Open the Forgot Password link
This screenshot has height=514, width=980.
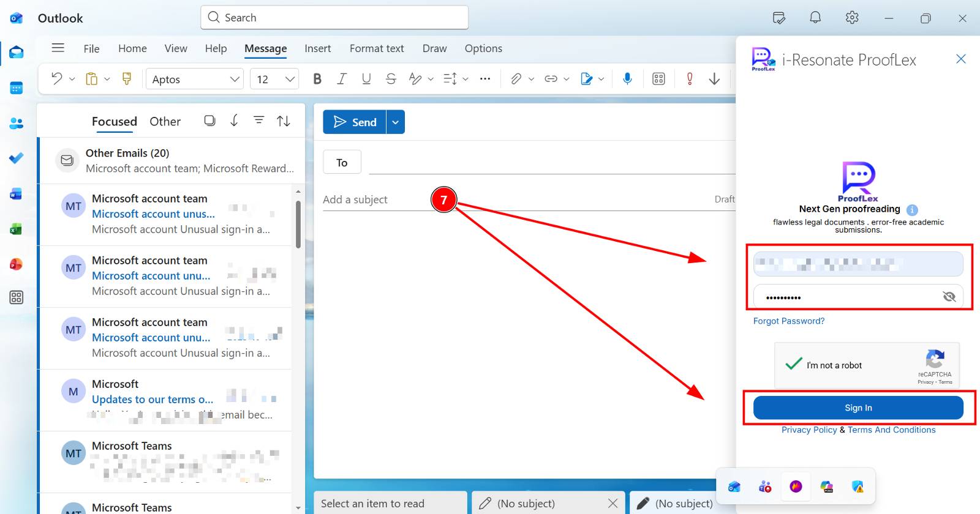[x=788, y=321]
